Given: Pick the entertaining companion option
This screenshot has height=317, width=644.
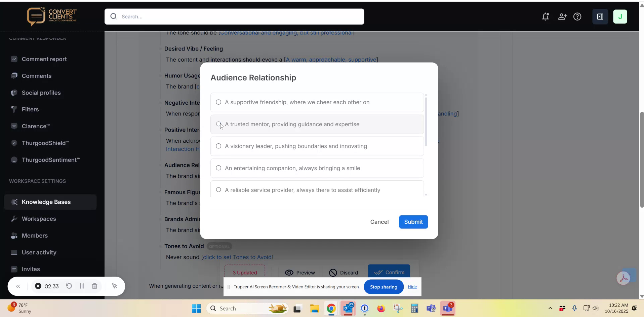Looking at the screenshot, I should pyautogui.click(x=218, y=168).
